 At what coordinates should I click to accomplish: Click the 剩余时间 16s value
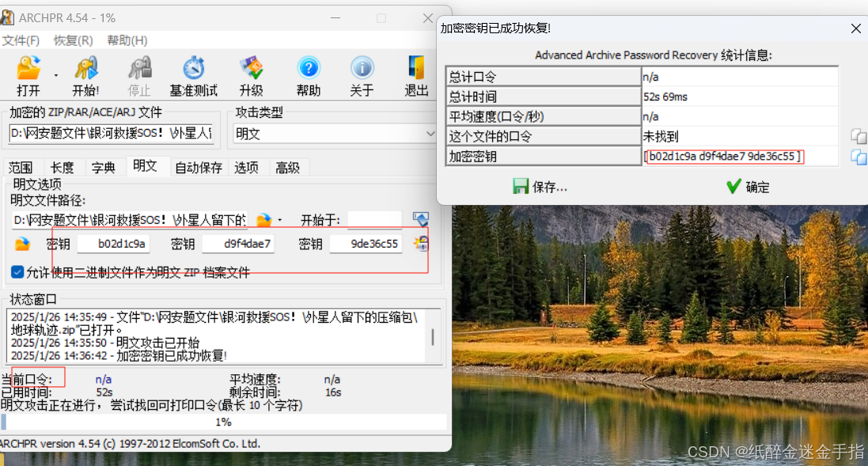point(333,392)
